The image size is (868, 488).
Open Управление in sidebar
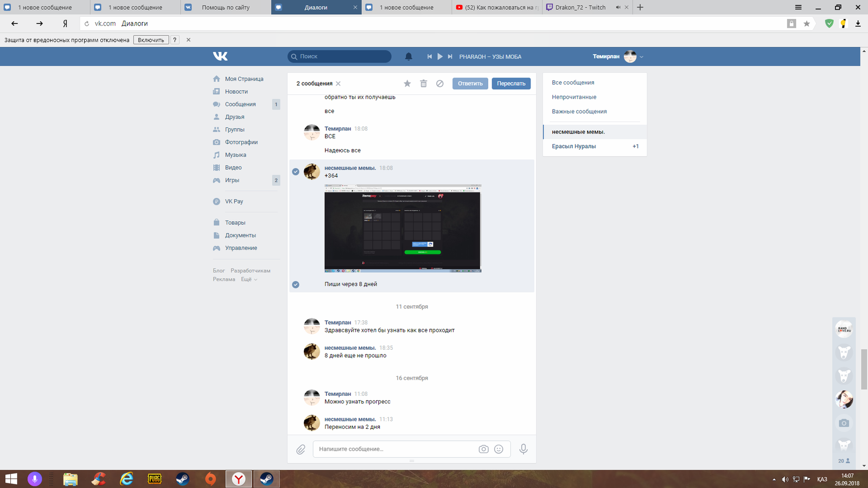pyautogui.click(x=241, y=248)
